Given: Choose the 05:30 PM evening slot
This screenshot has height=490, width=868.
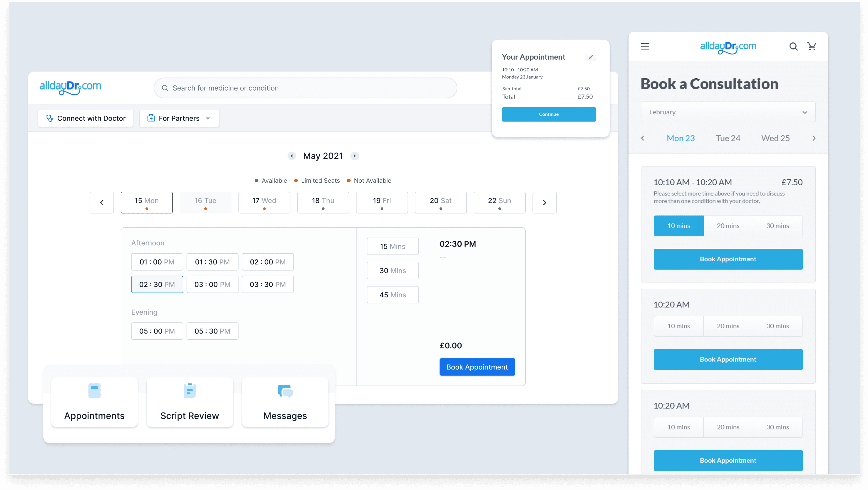Looking at the screenshot, I should pyautogui.click(x=212, y=331).
